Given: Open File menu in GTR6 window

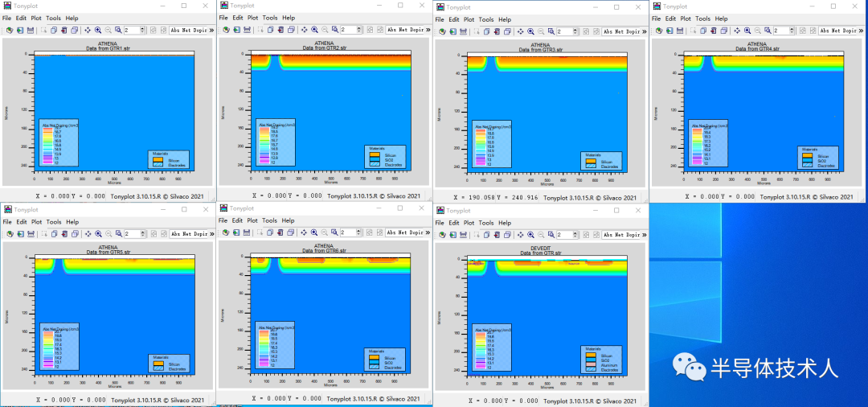Looking at the screenshot, I should (223, 220).
